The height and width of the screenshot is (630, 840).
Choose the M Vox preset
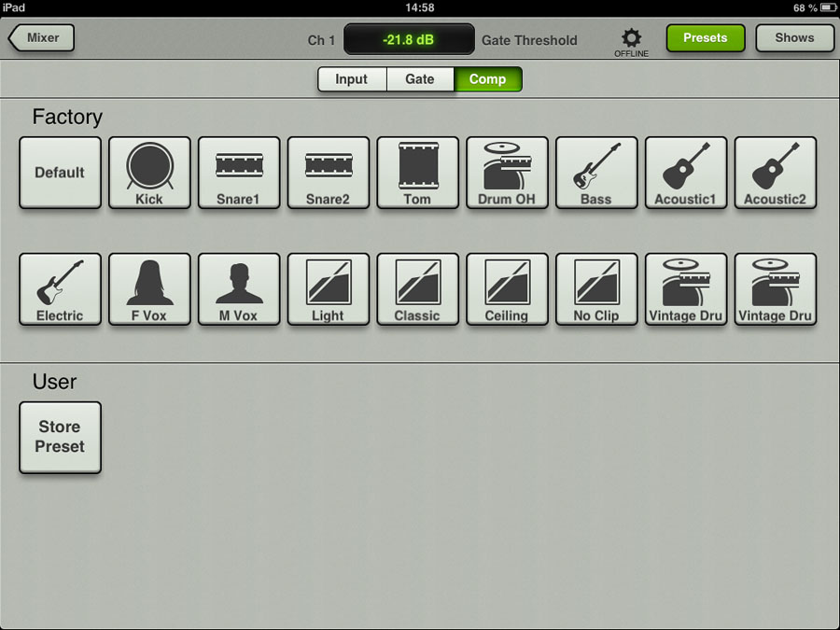point(239,289)
